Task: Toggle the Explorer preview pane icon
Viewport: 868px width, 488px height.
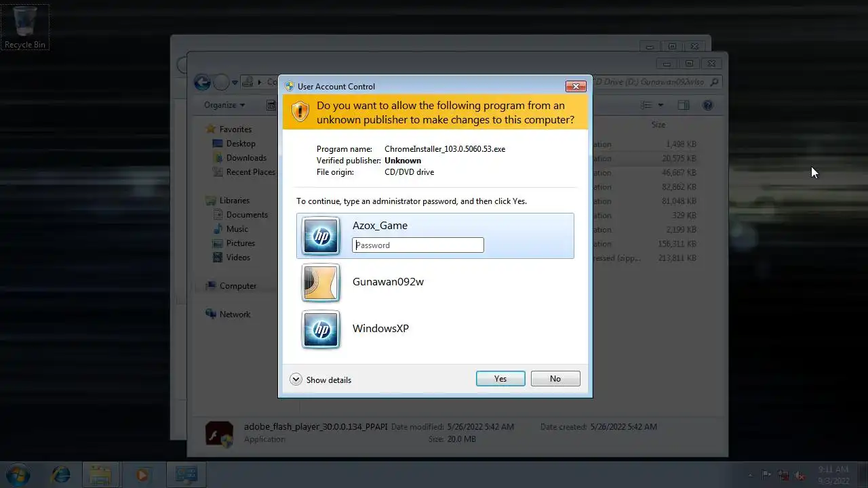Action: (684, 105)
